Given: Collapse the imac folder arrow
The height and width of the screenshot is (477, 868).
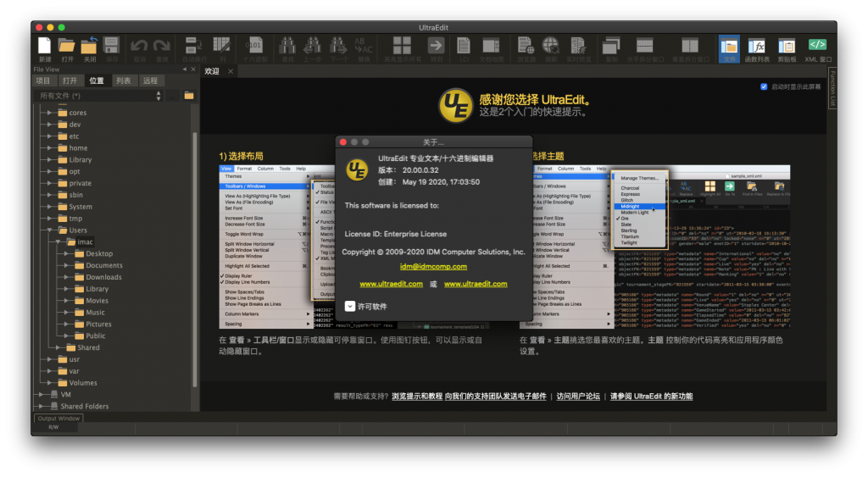Looking at the screenshot, I should pos(58,241).
